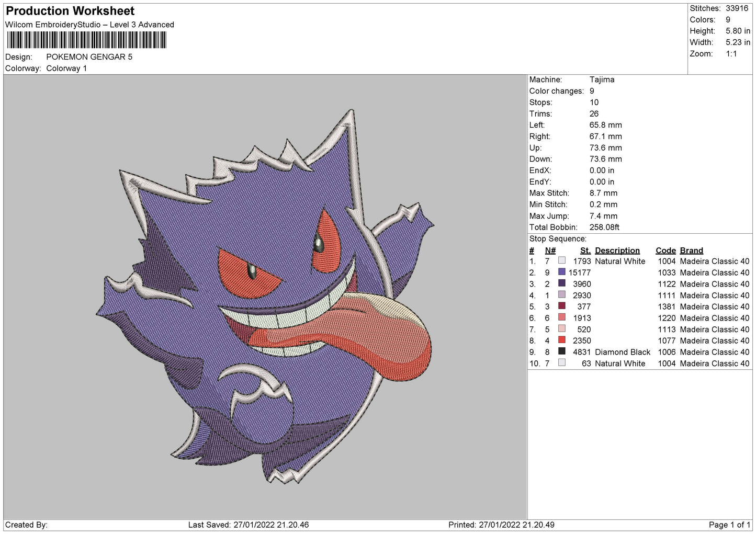Click stitch count 15177 in stop 2
This screenshot has width=756, height=534.
coord(580,272)
